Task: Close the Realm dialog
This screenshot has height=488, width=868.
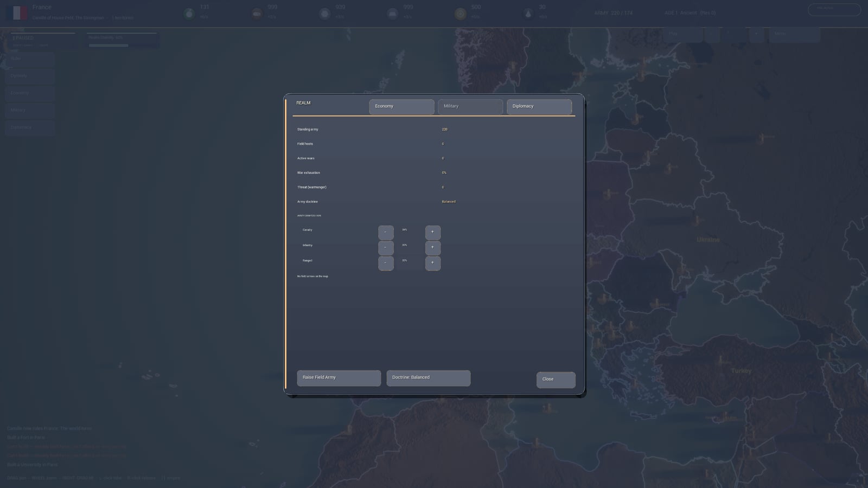Action: click(556, 380)
